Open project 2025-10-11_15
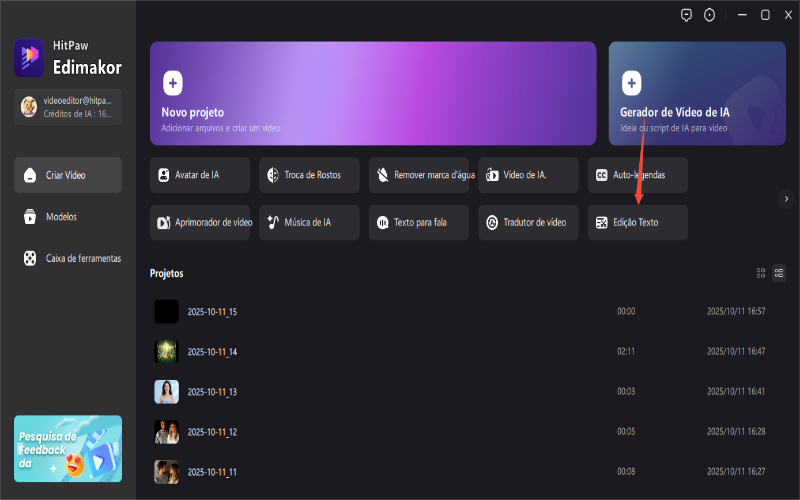Screen dimensions: 800x500 (x=468, y=312)
